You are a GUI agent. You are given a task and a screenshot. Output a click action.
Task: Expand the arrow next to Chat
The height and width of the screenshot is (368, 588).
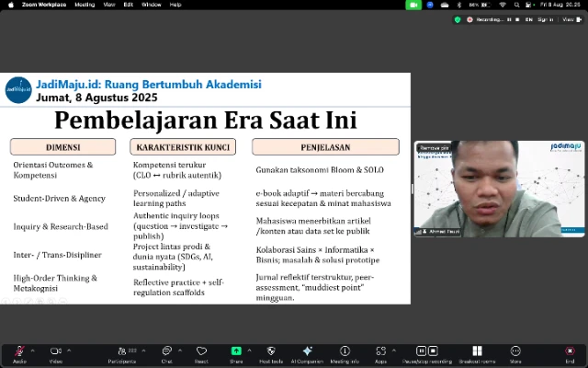[x=180, y=351]
